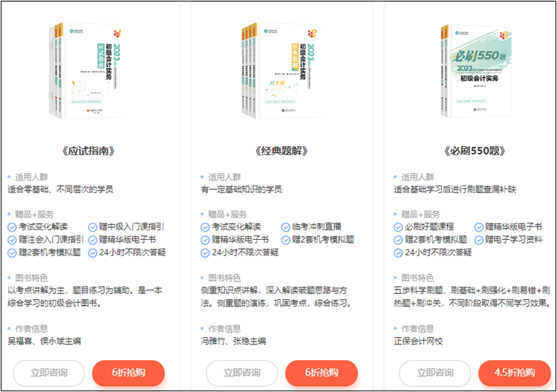Click check icon beside 赠电子学习资料
557x392 pixels.
click(x=479, y=240)
